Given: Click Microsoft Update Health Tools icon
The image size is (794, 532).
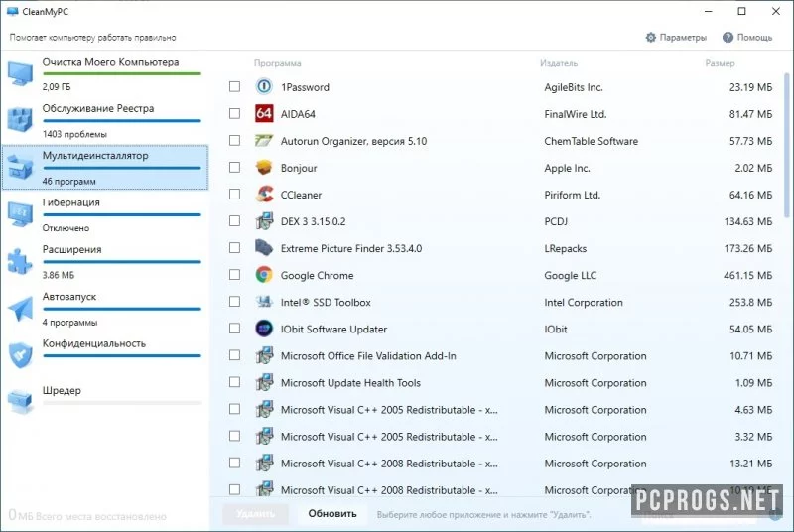Looking at the screenshot, I should click(264, 382).
